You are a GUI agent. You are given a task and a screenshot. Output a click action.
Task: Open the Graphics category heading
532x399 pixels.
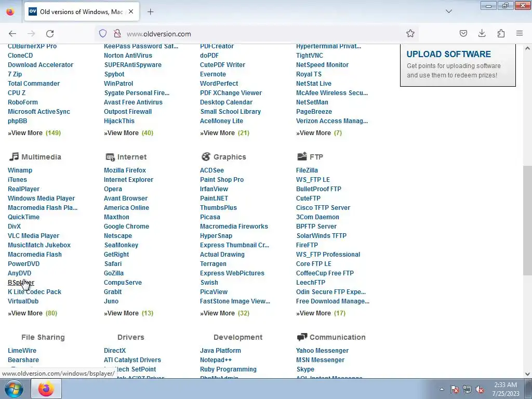(229, 157)
